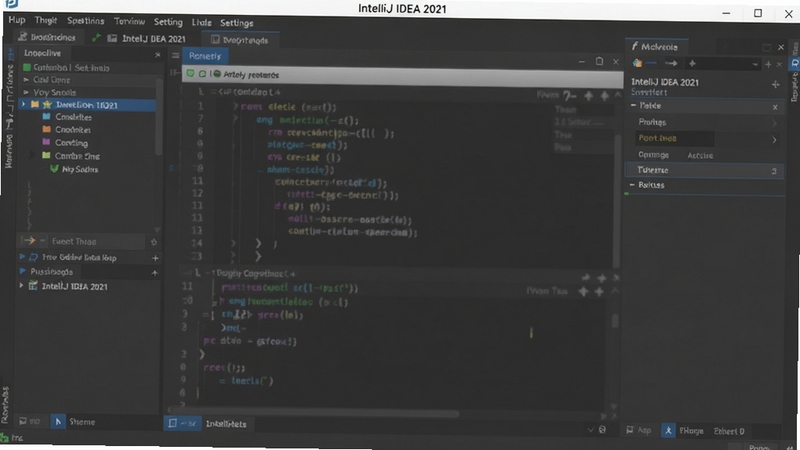Expand the IntelliJ IDEA 2021 tree node
Screen dimensions: 800x450
[x=21, y=285]
